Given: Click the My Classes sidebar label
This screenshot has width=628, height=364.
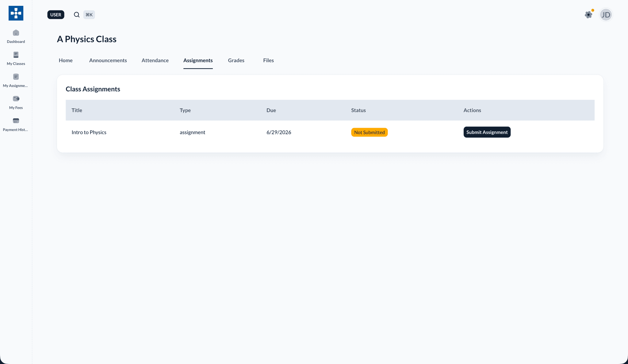Looking at the screenshot, I should (16, 64).
